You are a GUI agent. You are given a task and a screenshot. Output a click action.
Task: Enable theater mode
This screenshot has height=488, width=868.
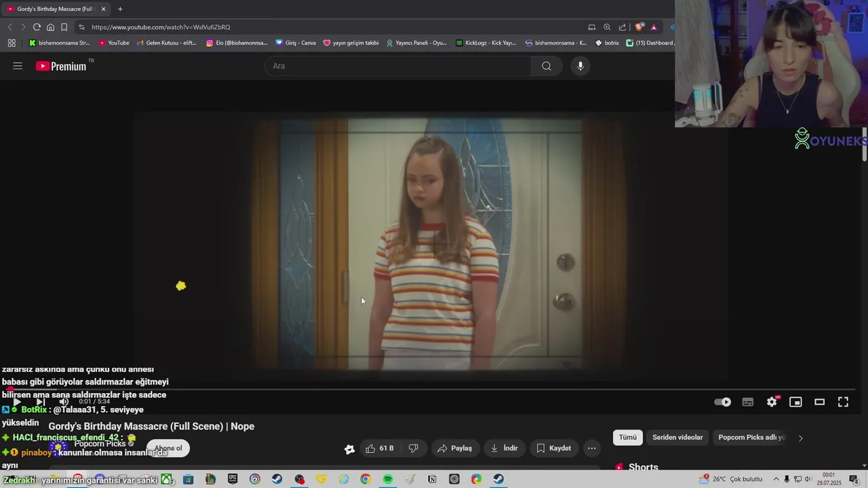point(819,402)
